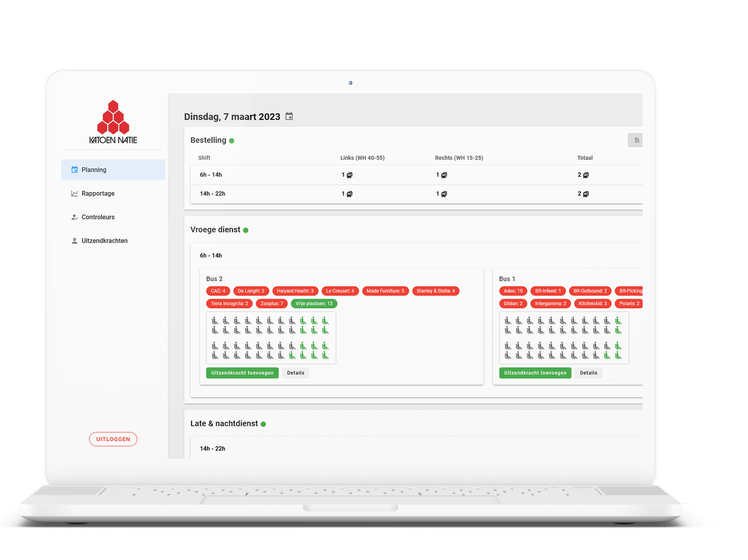
Task: Click green status dot beside Vroege dienst
Action: click(x=246, y=230)
